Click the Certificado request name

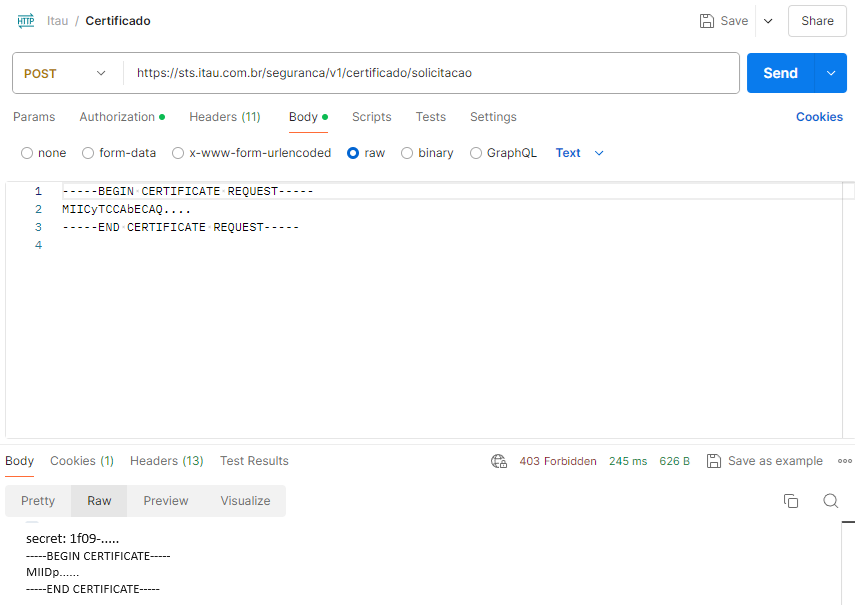pyautogui.click(x=118, y=21)
